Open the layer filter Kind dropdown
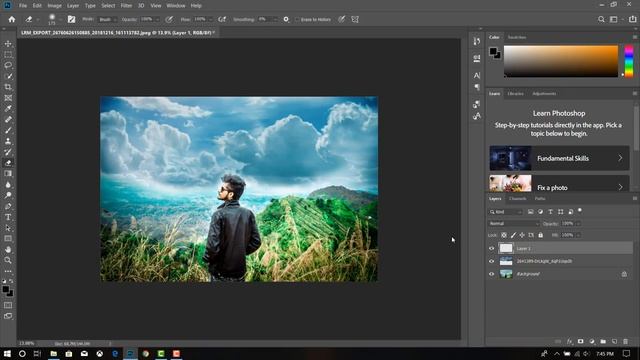 pos(506,212)
